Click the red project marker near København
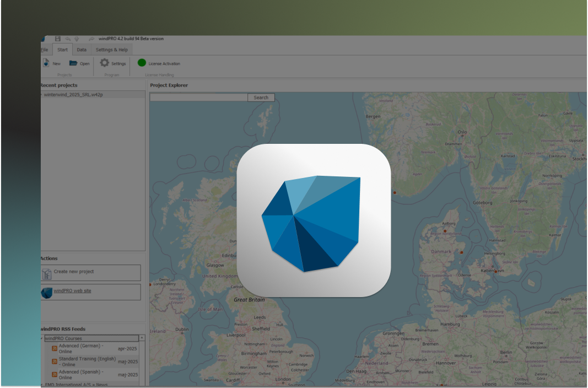 pos(496,271)
